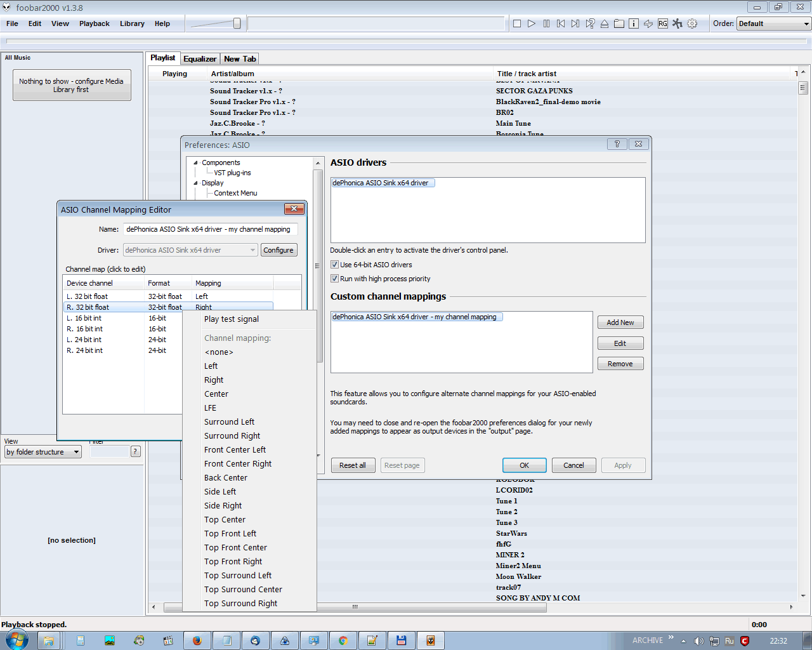The width and height of the screenshot is (812, 650).
Task: Select Context Menu in preferences tree
Action: tap(235, 193)
